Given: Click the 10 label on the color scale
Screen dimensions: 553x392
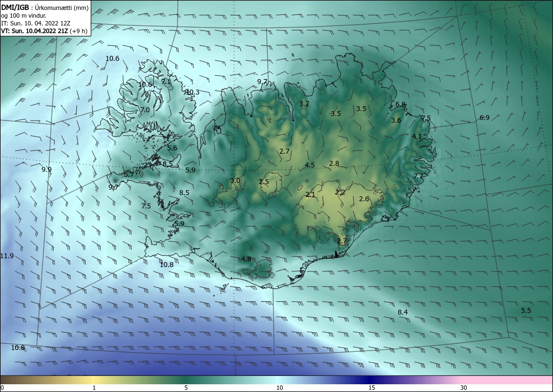Looking at the screenshot, I should click(279, 388).
